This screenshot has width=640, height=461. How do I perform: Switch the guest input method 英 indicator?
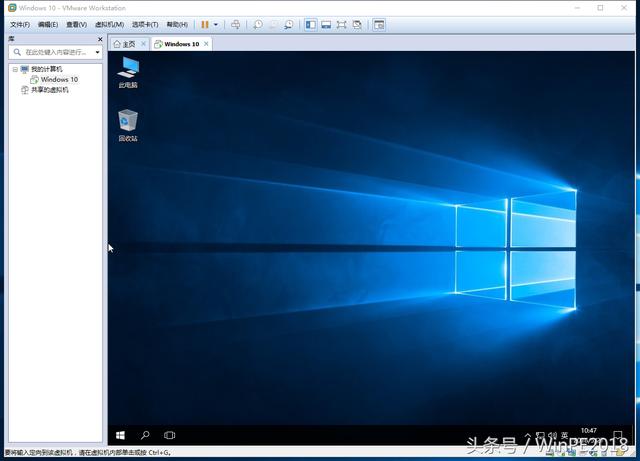pyautogui.click(x=565, y=435)
